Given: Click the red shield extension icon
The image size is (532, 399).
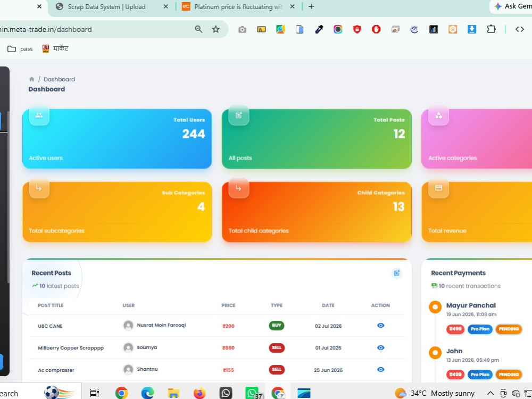Looking at the screenshot, I should pyautogui.click(x=357, y=29).
